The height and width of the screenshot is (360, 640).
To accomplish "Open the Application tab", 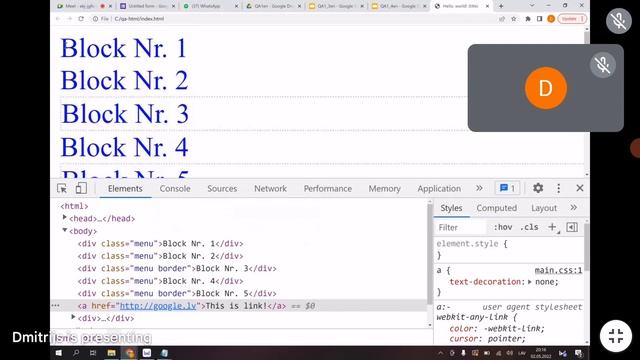I will click(439, 189).
